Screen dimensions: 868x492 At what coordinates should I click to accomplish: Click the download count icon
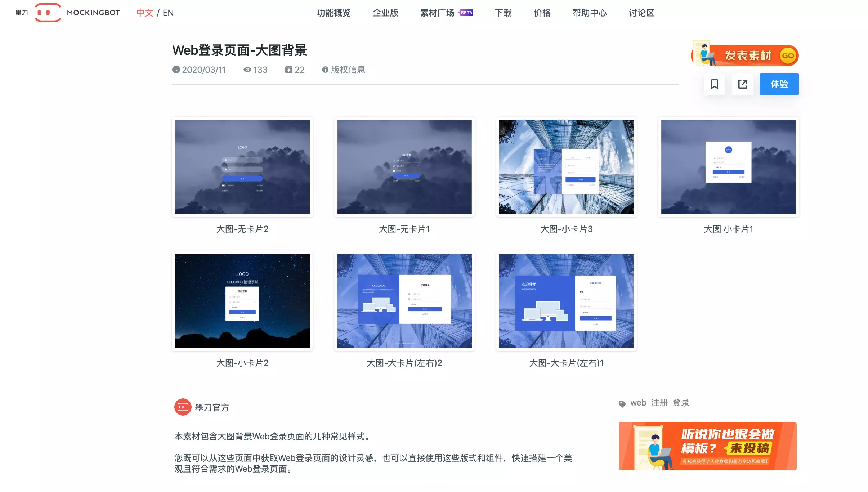pos(288,70)
